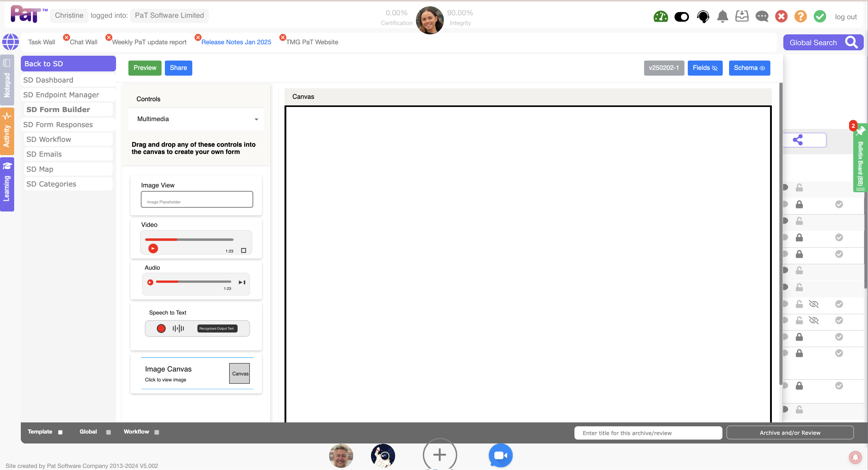Viewport: 868px width, 470px height.
Task: Click the green Preview button
Action: click(145, 68)
